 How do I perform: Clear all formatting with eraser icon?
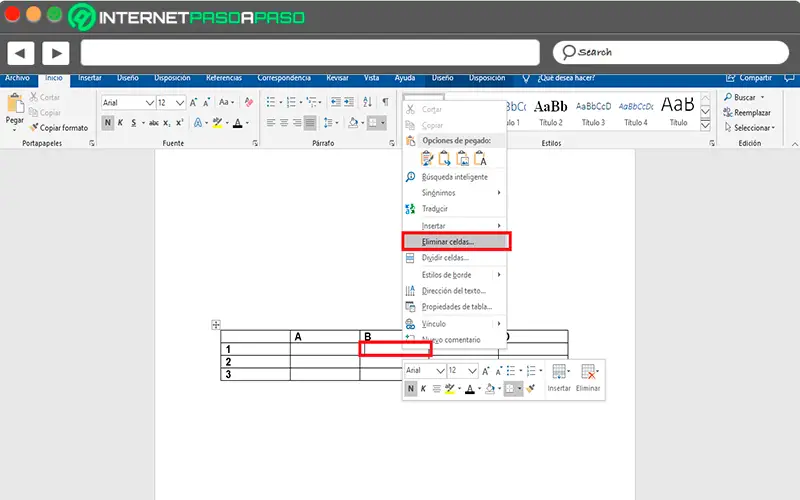tap(248, 103)
